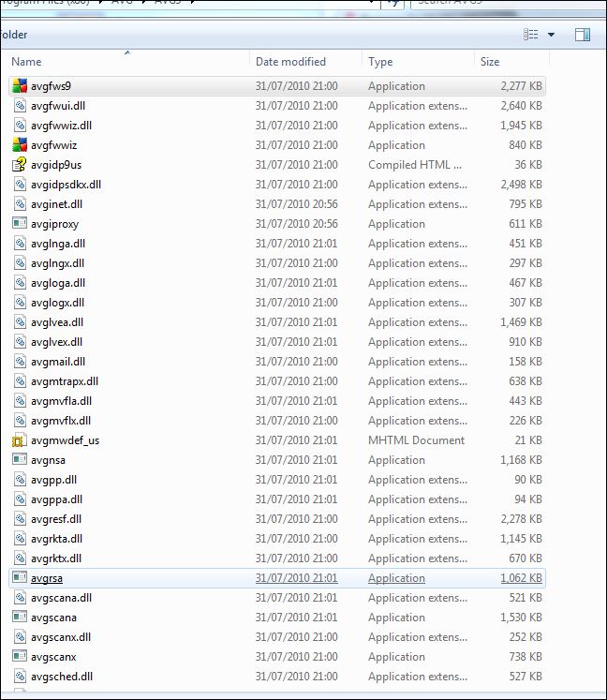The image size is (607, 700).
Task: Click the avgfwwiz application AVG icon
Action: coord(20,144)
